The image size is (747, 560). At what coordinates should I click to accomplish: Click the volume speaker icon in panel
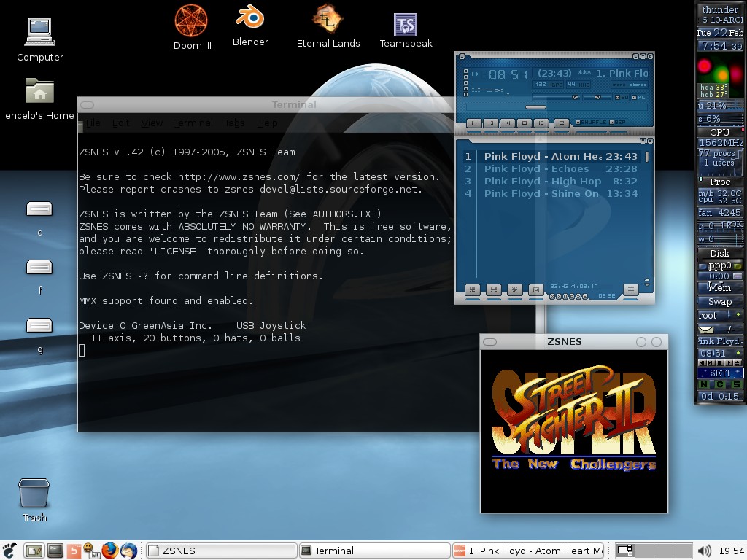704,551
